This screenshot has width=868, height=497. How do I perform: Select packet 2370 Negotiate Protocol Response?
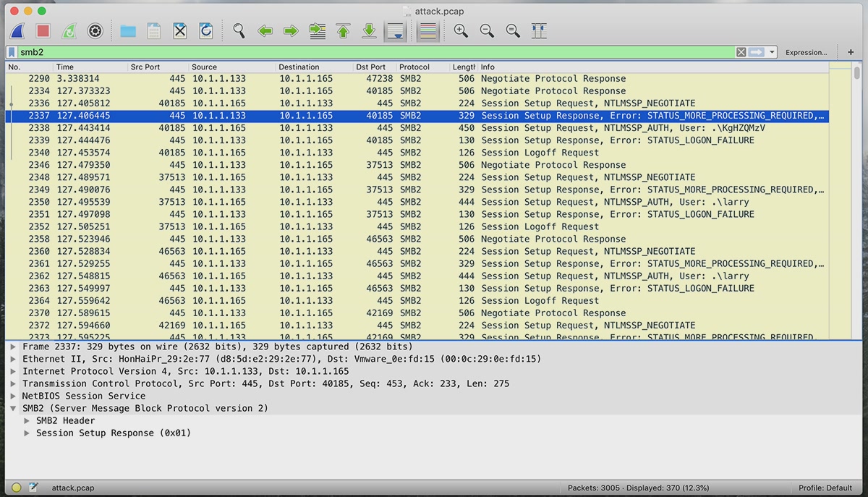pos(417,313)
